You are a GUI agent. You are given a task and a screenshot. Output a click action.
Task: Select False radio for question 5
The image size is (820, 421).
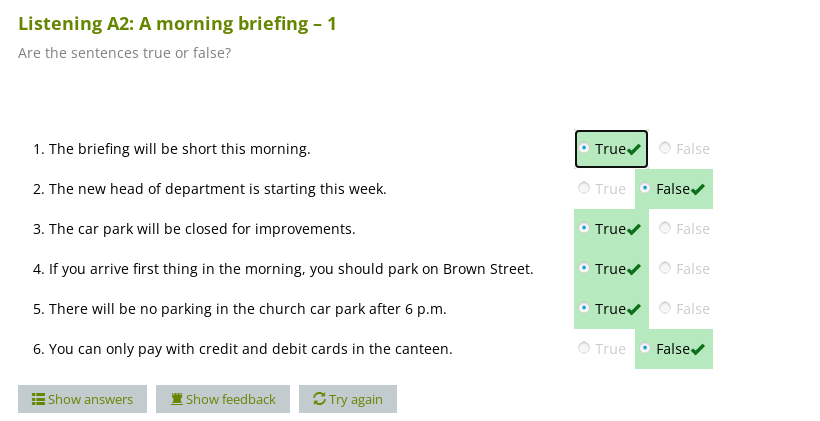click(x=665, y=308)
